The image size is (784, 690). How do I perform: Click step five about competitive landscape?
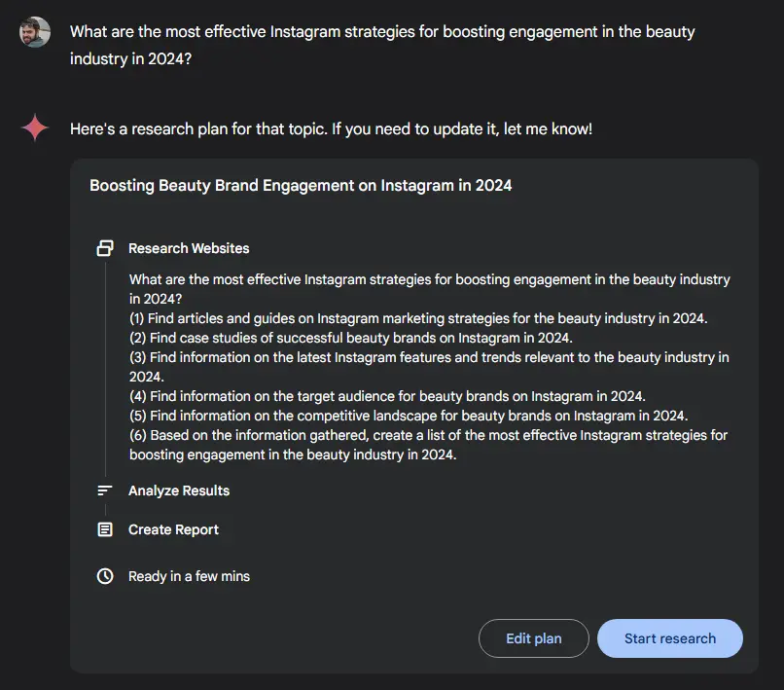pos(409,416)
